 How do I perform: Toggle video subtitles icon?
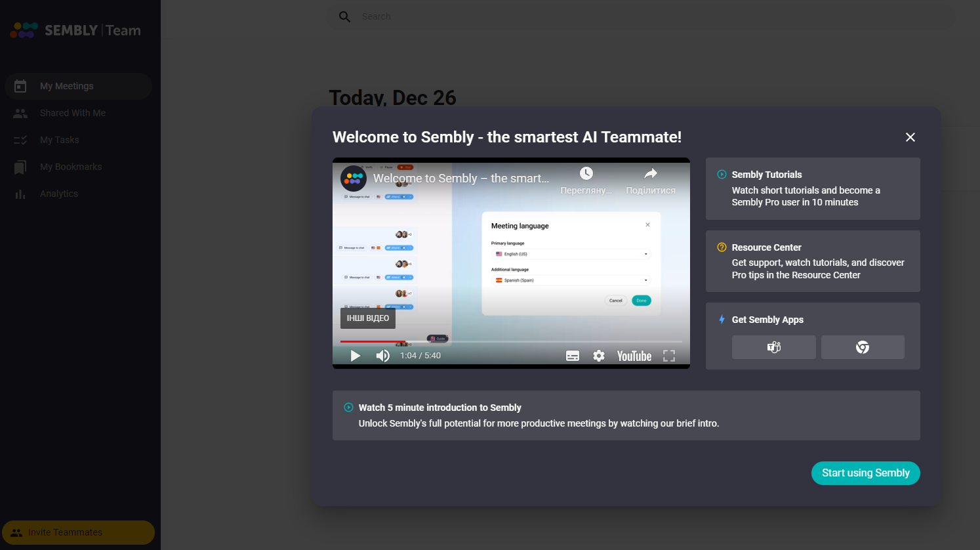coord(573,356)
